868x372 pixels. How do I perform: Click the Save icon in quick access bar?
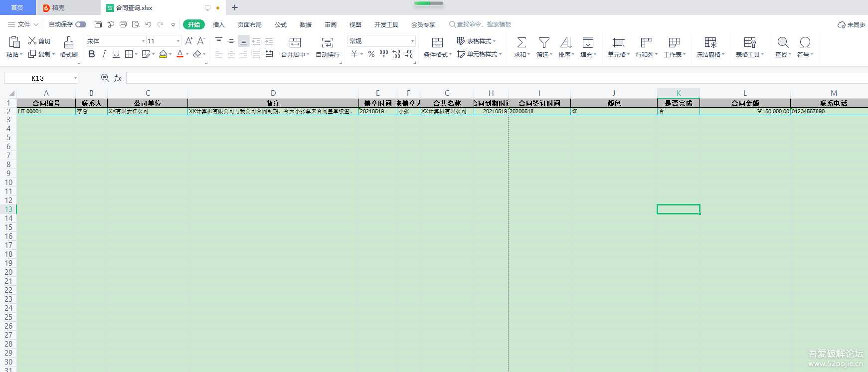point(98,24)
